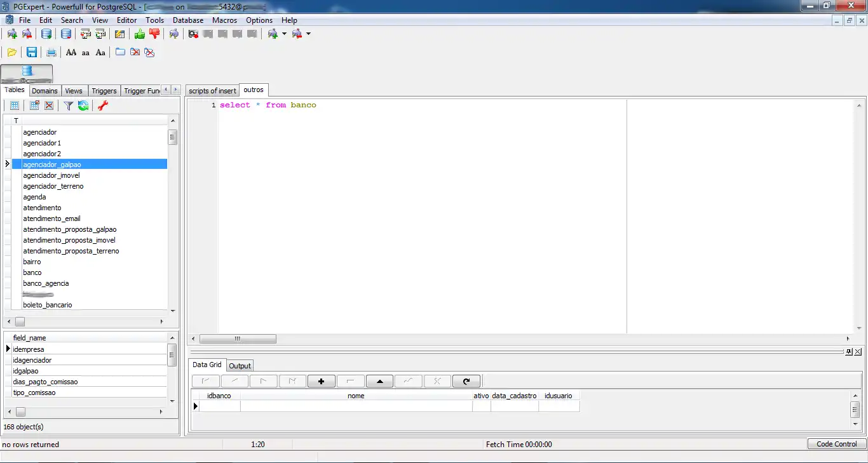Click the connect to database plug icon with green plus
Image resolution: width=868 pixels, height=463 pixels.
tap(12, 34)
